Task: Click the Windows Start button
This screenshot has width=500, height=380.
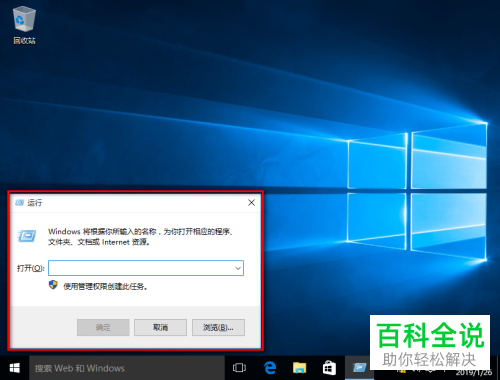Action: pos(14,368)
